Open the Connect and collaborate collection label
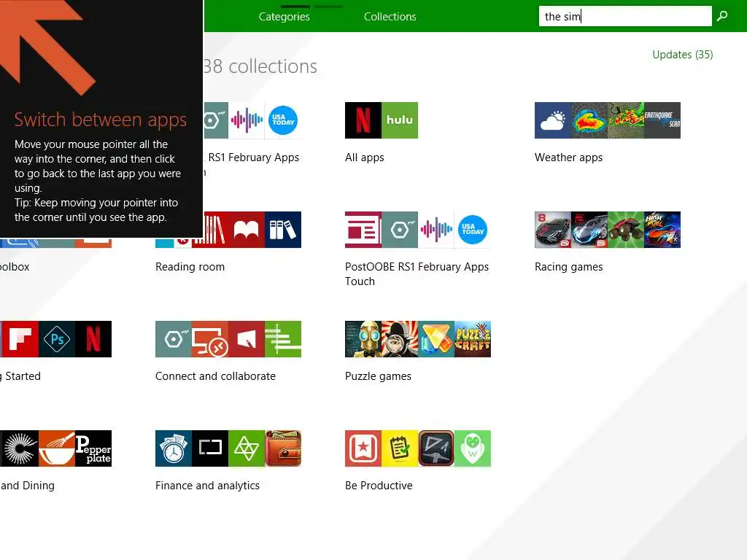 (x=215, y=376)
